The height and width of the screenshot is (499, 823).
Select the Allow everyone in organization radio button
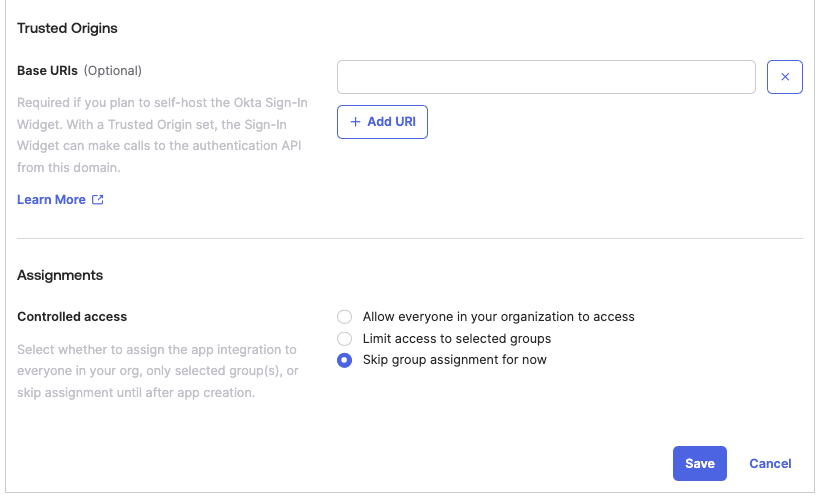[345, 317]
